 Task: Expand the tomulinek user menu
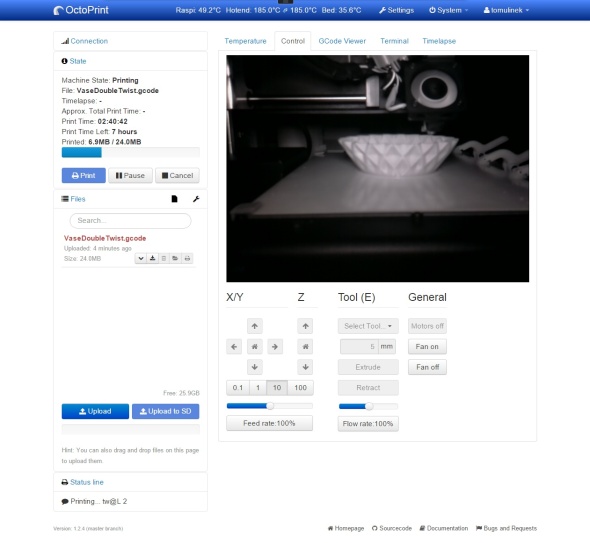(x=506, y=10)
